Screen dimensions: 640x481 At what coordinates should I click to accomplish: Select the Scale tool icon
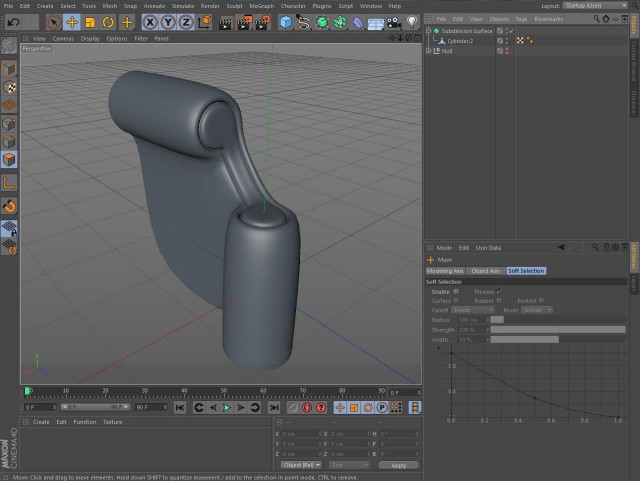(x=90, y=22)
